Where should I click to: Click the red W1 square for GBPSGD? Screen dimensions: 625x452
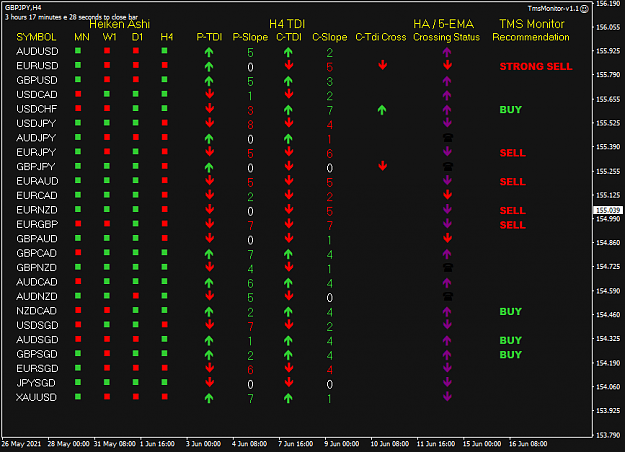(107, 353)
